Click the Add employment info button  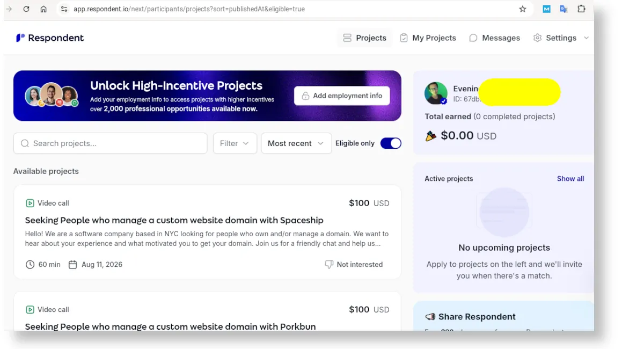click(x=342, y=96)
